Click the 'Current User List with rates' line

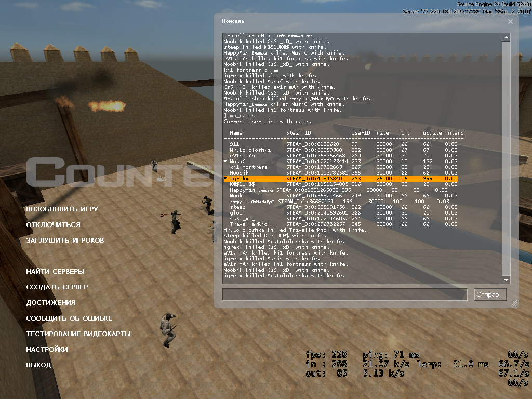click(x=267, y=122)
